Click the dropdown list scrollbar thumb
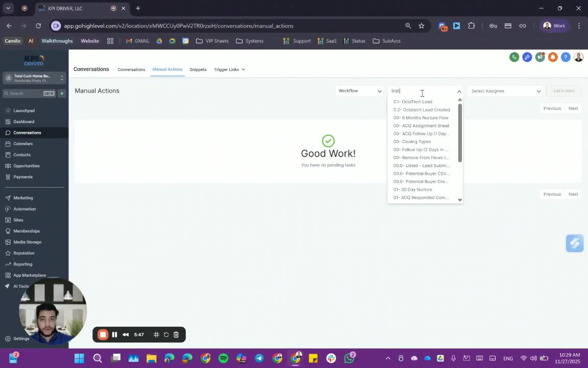This screenshot has height=368, width=588. tap(460, 132)
